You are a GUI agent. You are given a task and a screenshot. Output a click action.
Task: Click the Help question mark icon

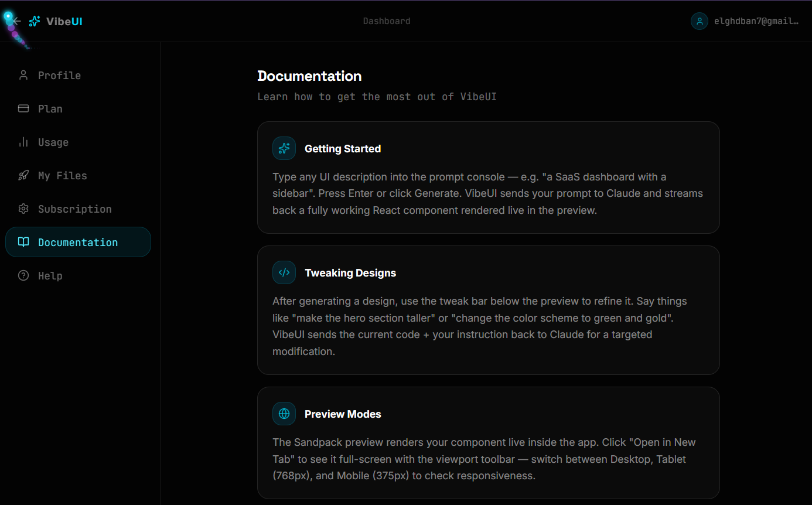coord(23,275)
